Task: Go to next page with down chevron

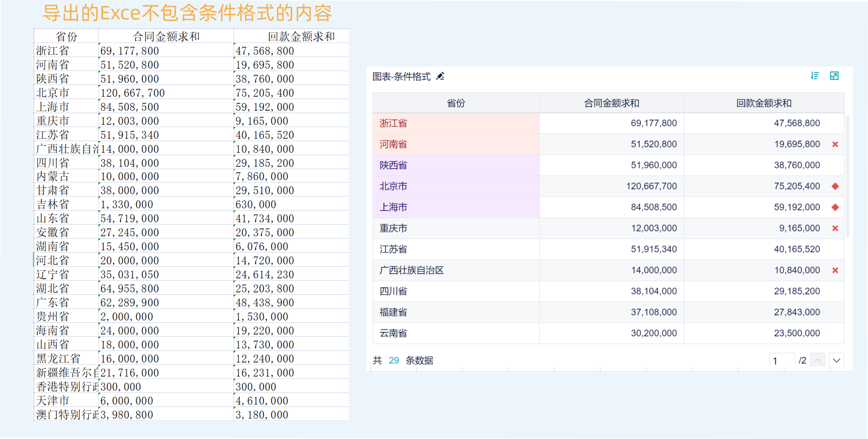Action: [836, 360]
